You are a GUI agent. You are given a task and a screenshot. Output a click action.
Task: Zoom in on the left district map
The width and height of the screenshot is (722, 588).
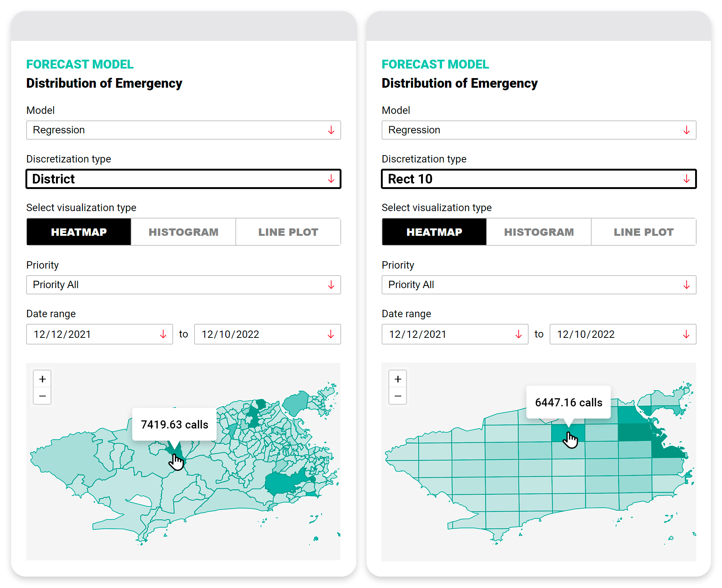pos(42,379)
